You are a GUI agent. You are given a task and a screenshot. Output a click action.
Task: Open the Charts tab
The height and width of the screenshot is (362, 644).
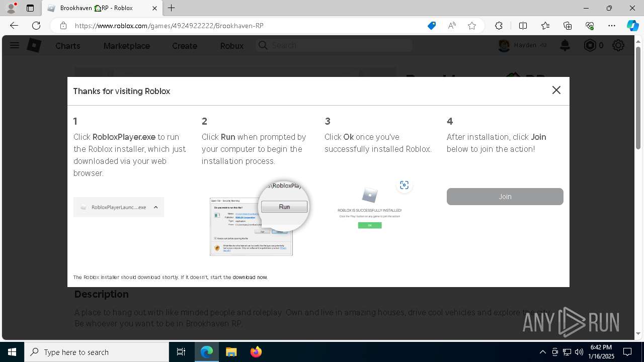coord(67,46)
